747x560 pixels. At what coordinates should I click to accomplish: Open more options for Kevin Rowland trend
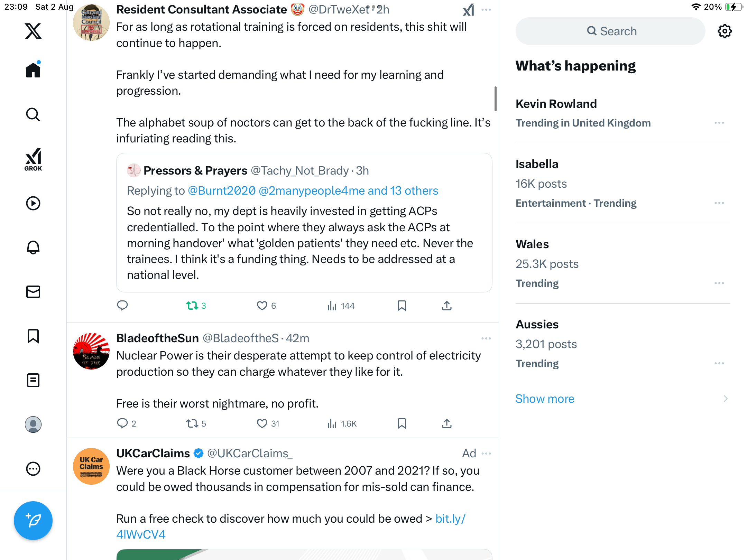point(719,123)
